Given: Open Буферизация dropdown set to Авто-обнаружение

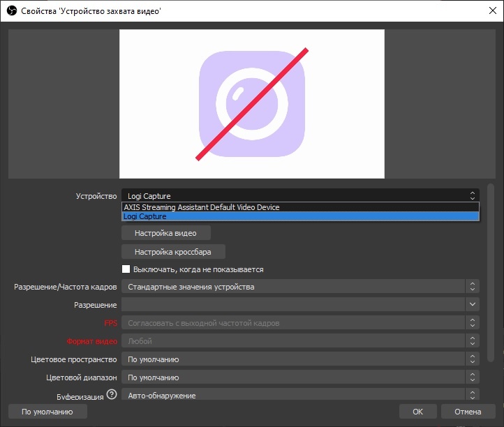Looking at the screenshot, I should tap(300, 394).
